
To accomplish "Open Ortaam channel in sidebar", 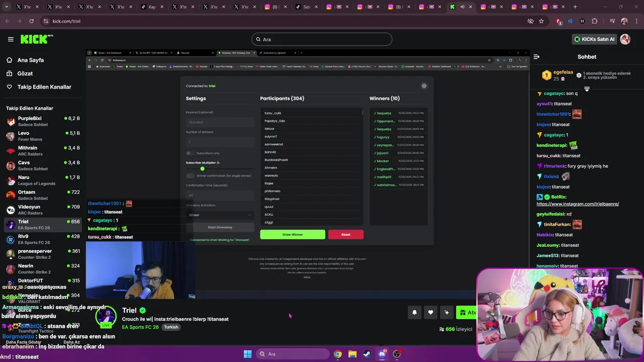I will pos(43,195).
